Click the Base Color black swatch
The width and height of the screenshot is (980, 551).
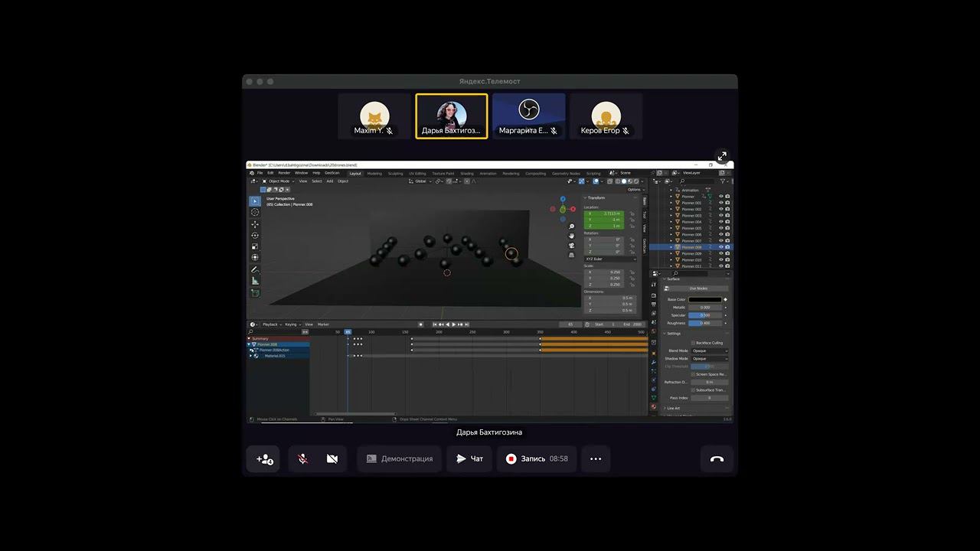(x=705, y=299)
